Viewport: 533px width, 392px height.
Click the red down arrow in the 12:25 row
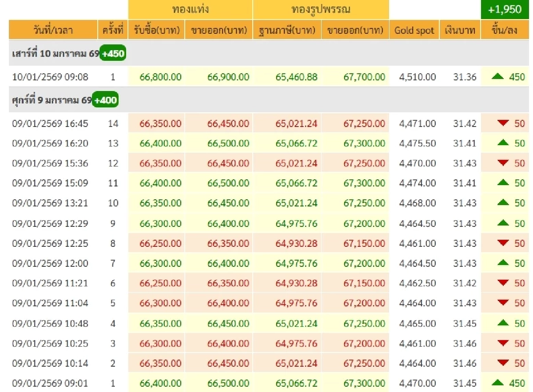[503, 243]
